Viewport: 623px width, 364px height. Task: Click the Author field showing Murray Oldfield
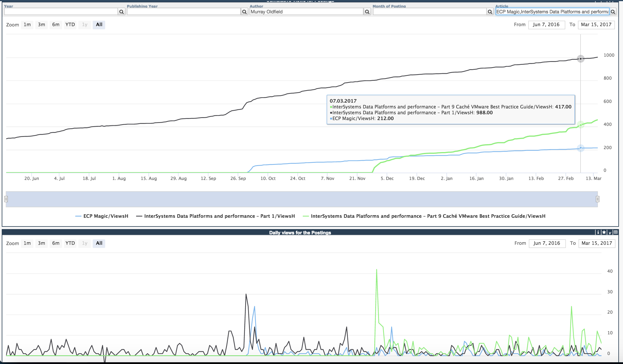(x=307, y=12)
